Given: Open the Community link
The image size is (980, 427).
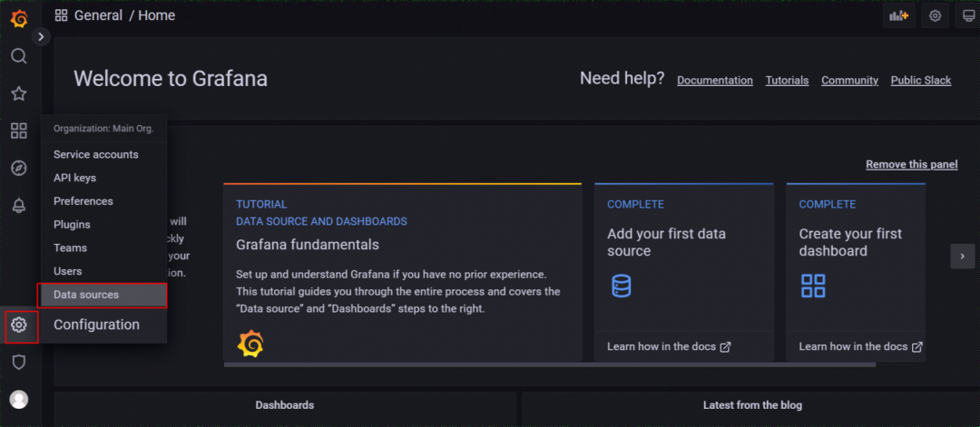Looking at the screenshot, I should pos(849,81).
